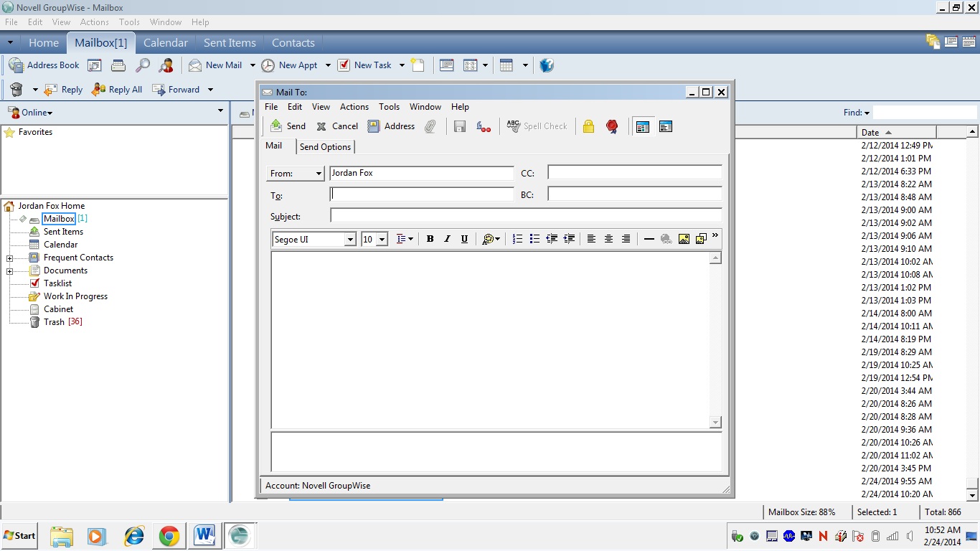Click the yellow padlock encrypt icon
Screen dimensions: 980x551
tap(588, 126)
